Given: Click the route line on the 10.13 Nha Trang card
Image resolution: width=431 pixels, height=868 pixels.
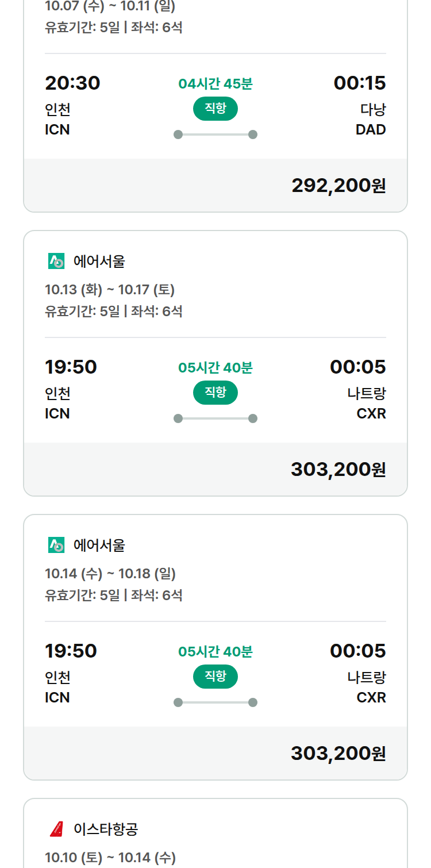Looking at the screenshot, I should click(215, 418).
